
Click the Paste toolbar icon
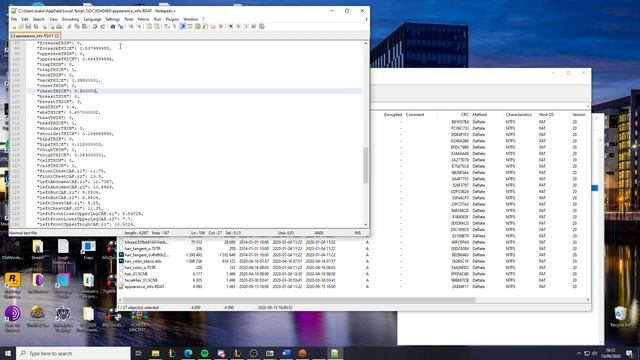(84, 27)
